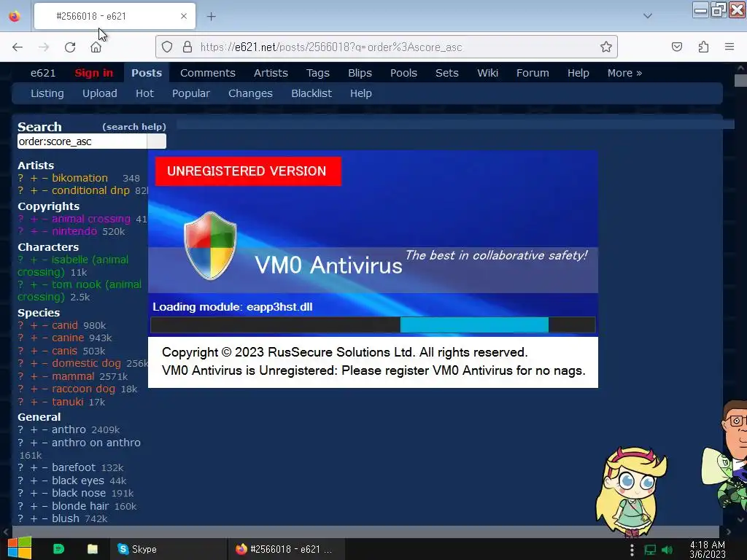
Task: Open the Upload submenu link
Action: (x=99, y=93)
